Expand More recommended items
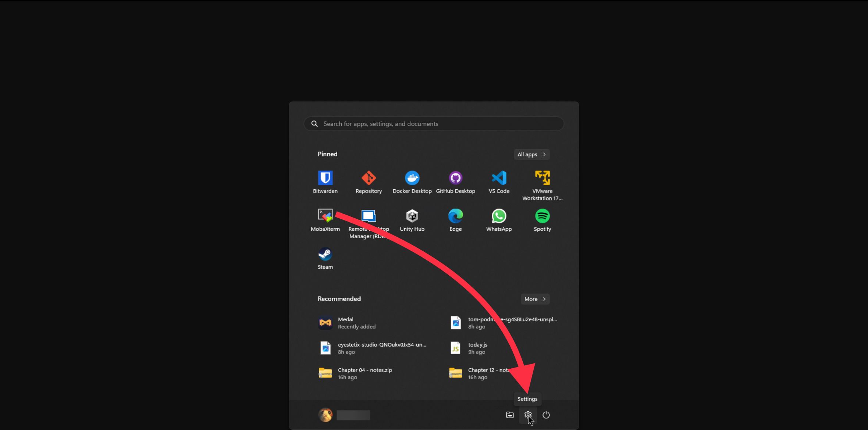The image size is (868, 430). point(535,299)
